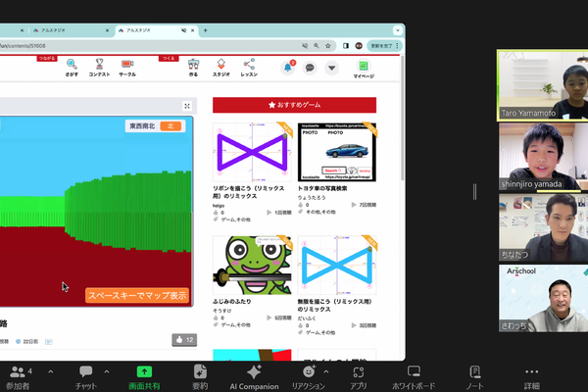The width and height of the screenshot is (588, 392).
Task: Open the さがす search icon in site navigation
Action: click(72, 68)
